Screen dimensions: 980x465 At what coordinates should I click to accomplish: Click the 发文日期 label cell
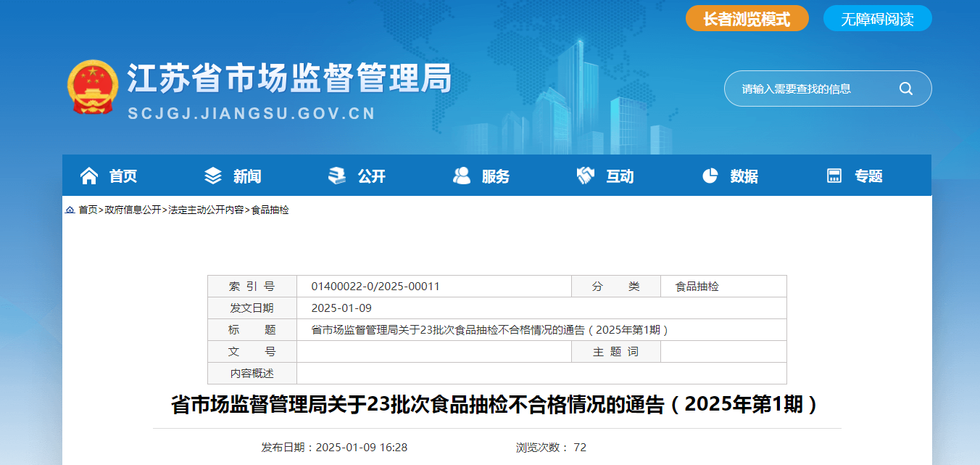(x=252, y=308)
